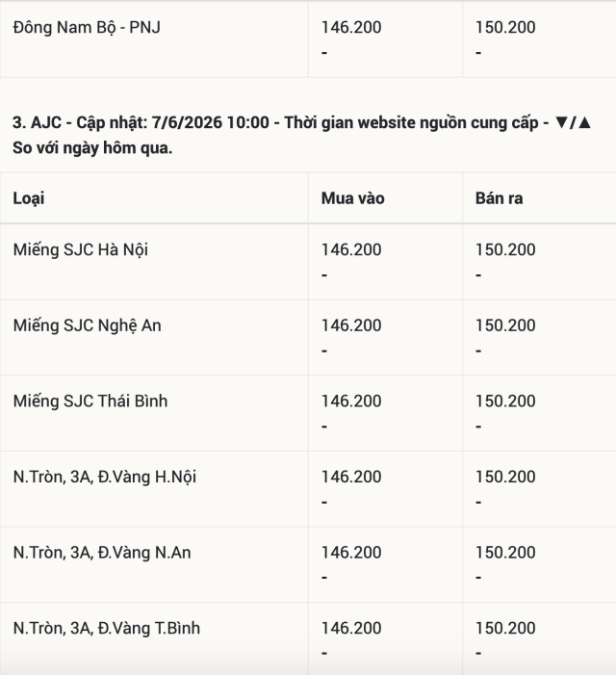Image resolution: width=616 pixels, height=675 pixels.
Task: Click the down/up triangle legend symbols
Action: point(573,122)
